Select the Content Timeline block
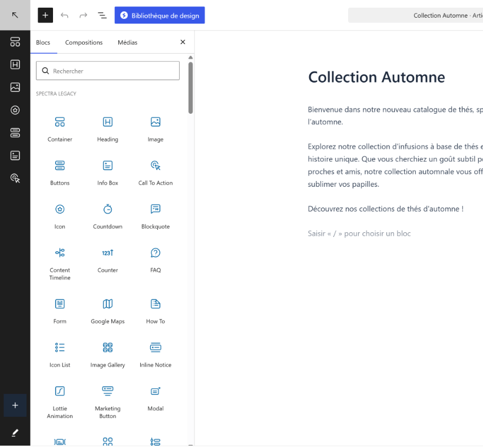Screen dimensions: 483x448 tap(59, 263)
